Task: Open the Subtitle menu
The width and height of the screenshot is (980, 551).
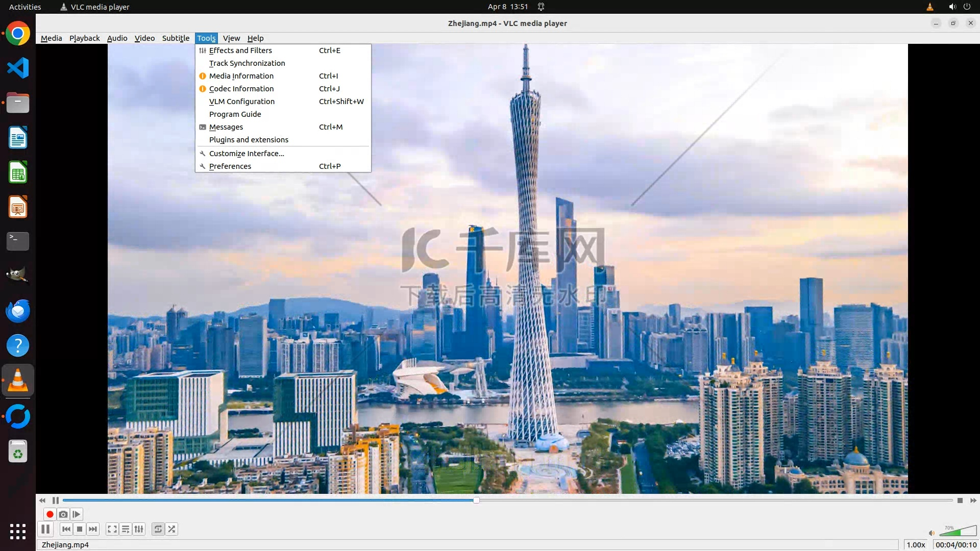Action: [x=176, y=38]
